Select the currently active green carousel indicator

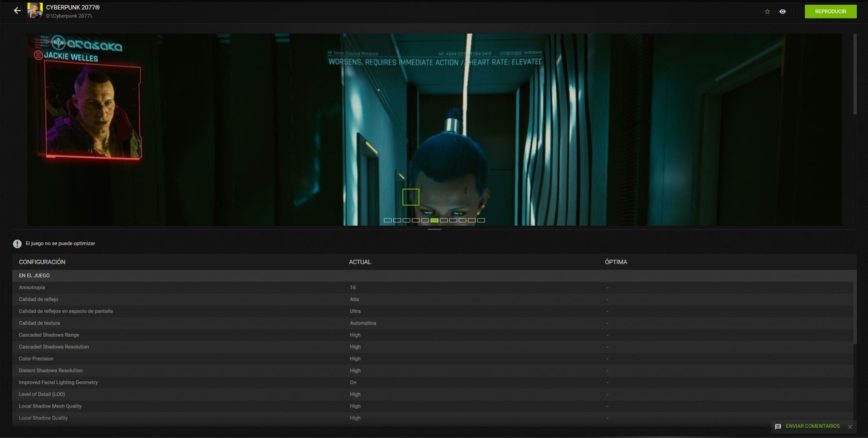434,220
